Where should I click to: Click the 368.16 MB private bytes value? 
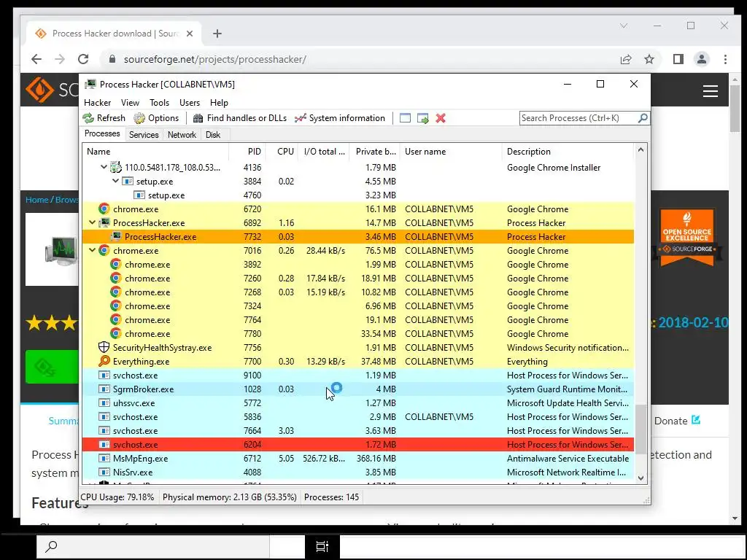[x=376, y=459]
